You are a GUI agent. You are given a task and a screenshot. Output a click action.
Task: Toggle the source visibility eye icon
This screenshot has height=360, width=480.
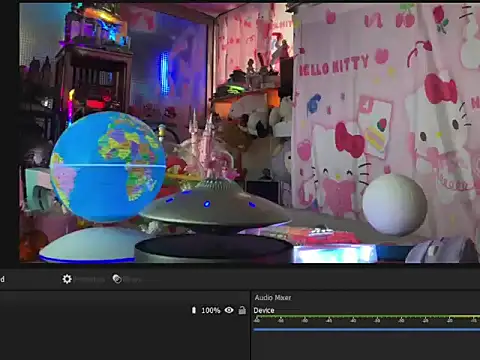(229, 310)
